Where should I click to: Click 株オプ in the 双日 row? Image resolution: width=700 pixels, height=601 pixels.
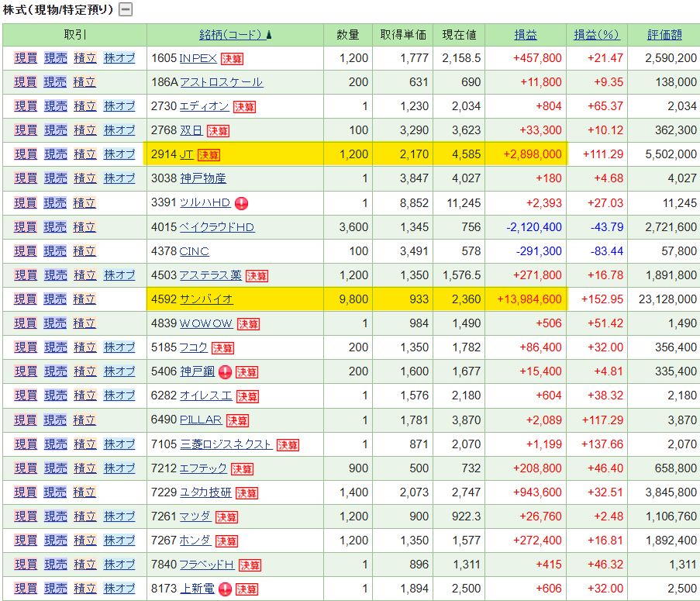119,131
